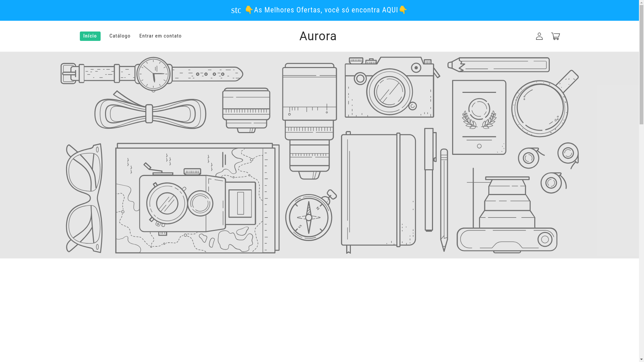Click the hero banner illustration image
The image size is (644, 362).
coord(319,155)
